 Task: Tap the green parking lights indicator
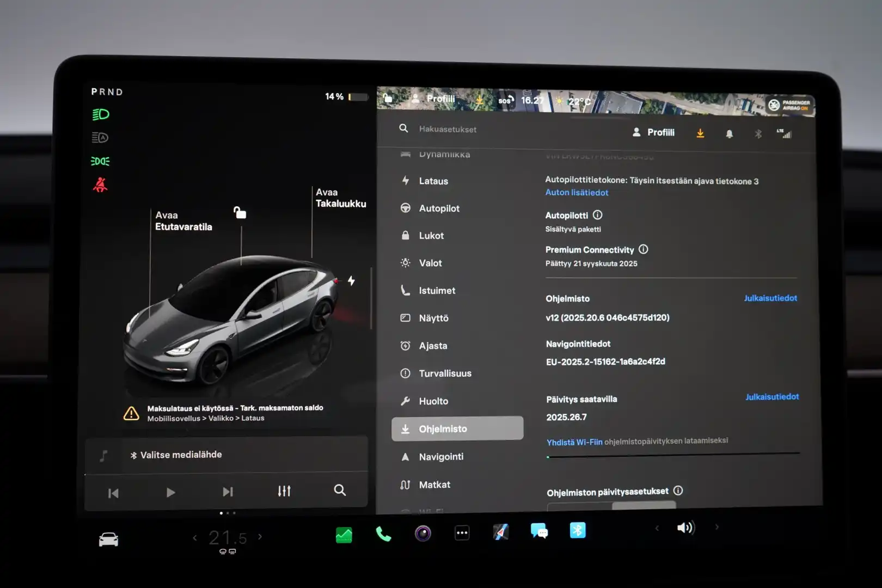[x=100, y=161]
